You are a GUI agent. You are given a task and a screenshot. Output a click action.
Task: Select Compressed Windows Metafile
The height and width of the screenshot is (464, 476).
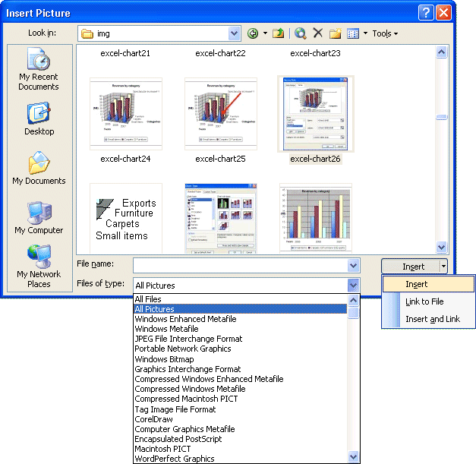point(241,389)
